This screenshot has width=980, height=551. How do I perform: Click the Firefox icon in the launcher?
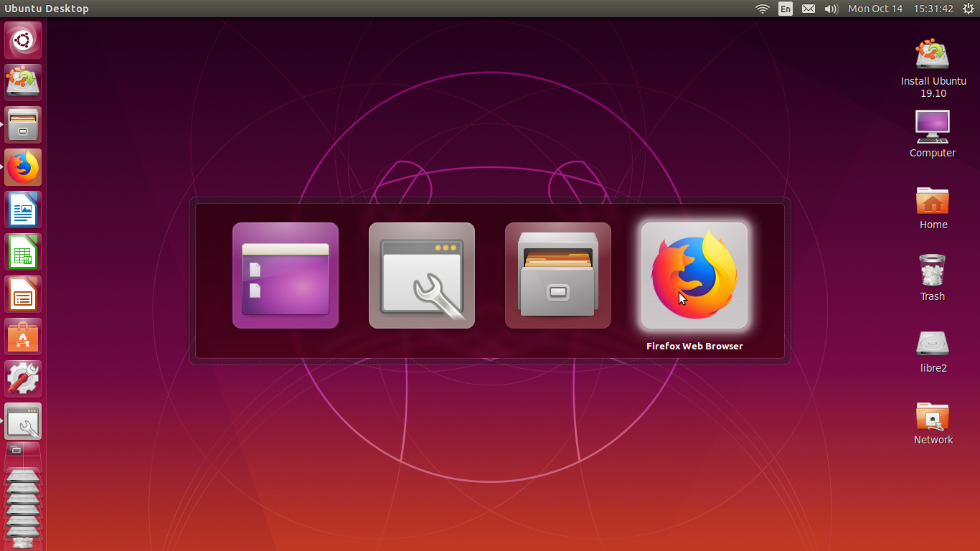[23, 167]
